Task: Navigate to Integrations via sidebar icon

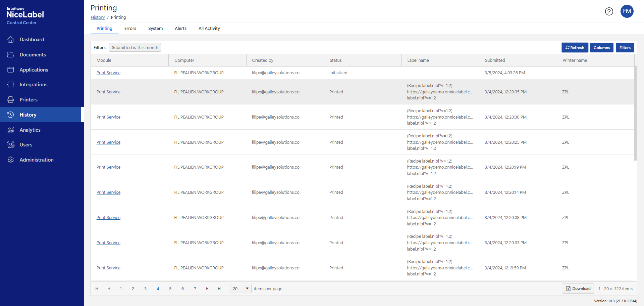Action: [x=34, y=84]
